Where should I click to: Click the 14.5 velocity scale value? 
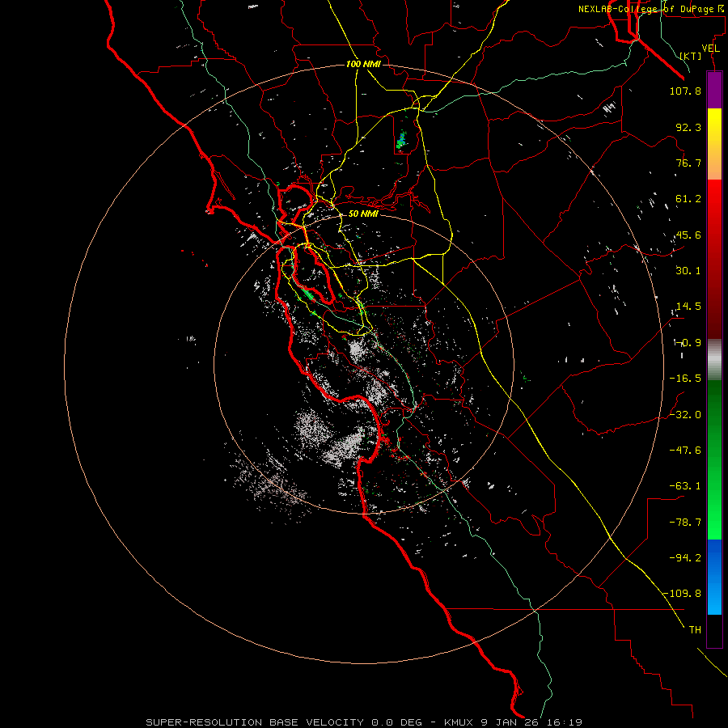(688, 307)
